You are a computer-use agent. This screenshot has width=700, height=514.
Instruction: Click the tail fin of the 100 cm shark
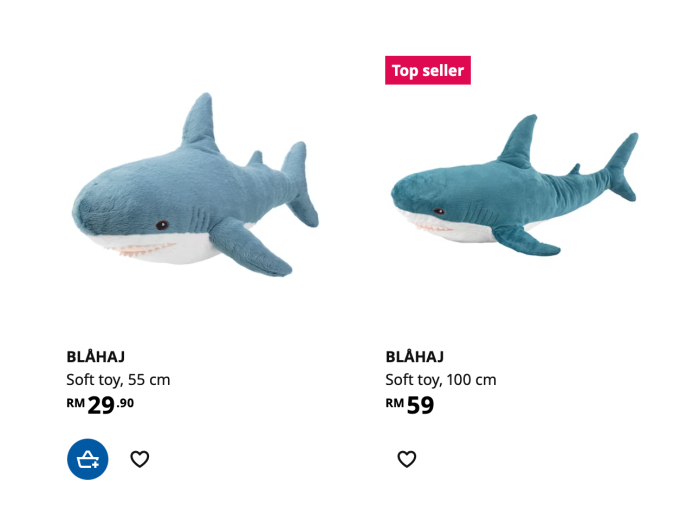pos(620,163)
